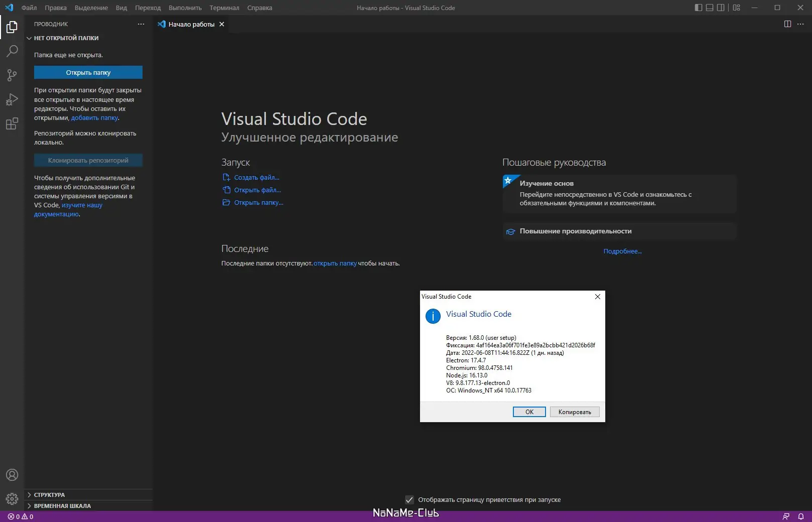Click the 'ОС: Windows_NT x64 10.0.17763' line
The image size is (812, 522).
tap(489, 390)
